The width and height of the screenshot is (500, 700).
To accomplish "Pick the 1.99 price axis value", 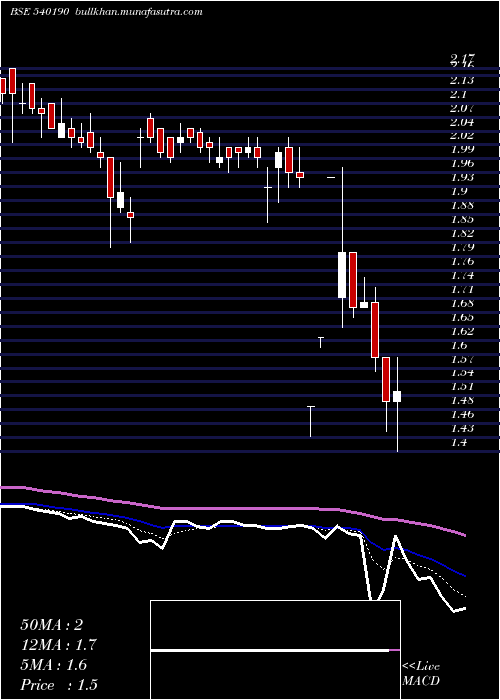I will point(462,149).
